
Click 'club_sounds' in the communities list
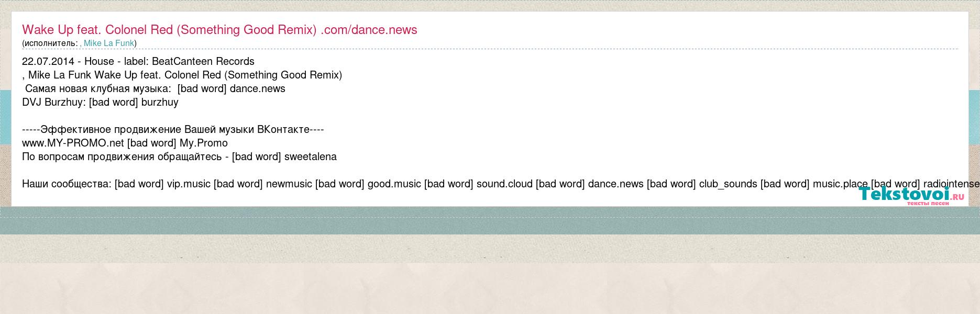(x=728, y=184)
